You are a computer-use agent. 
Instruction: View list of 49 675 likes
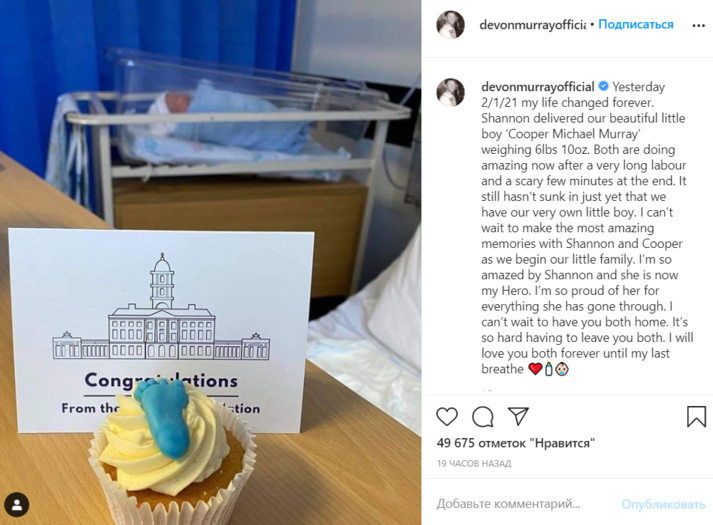(x=516, y=443)
